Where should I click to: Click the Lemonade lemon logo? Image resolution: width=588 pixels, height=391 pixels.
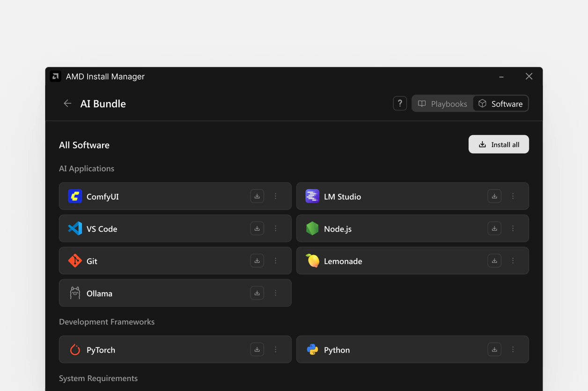[x=312, y=260]
